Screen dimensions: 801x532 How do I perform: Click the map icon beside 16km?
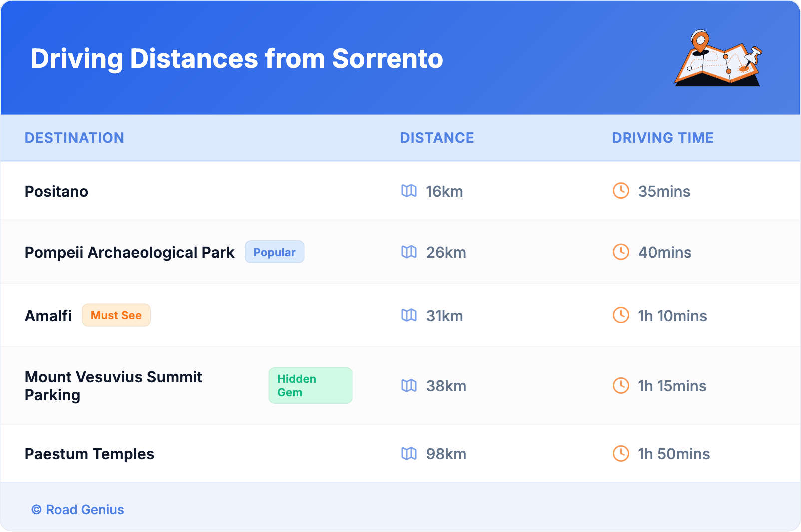click(409, 191)
